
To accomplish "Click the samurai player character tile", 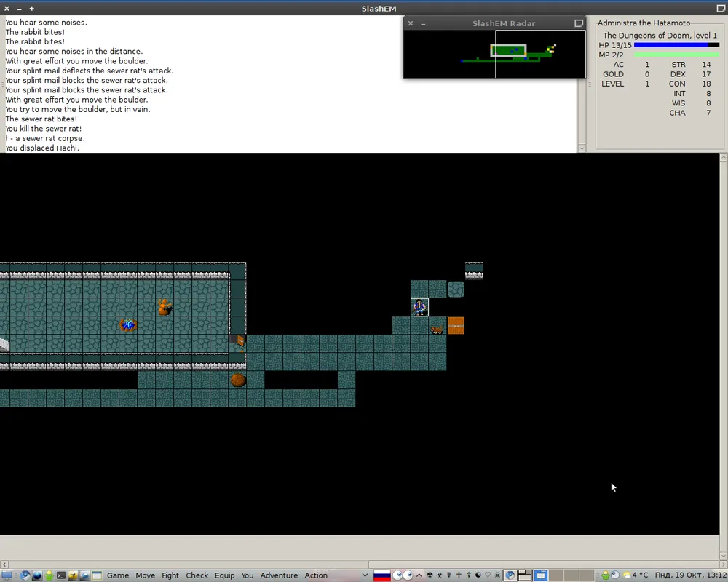I will click(419, 308).
